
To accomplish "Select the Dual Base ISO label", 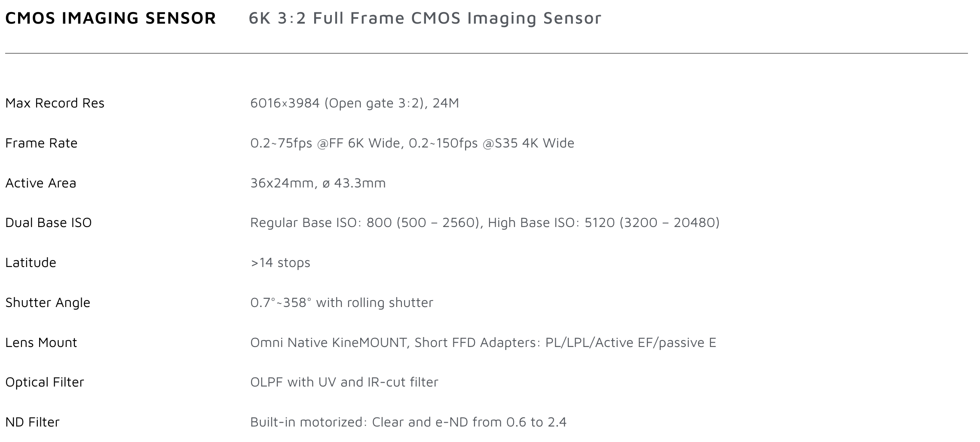I will [48, 223].
